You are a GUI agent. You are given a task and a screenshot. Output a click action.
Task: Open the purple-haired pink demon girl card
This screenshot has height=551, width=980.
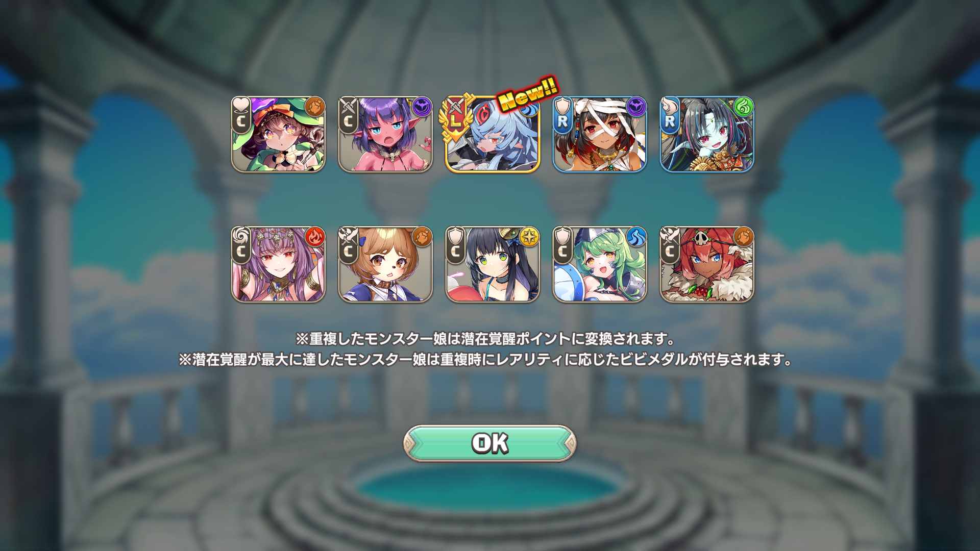pos(385,134)
